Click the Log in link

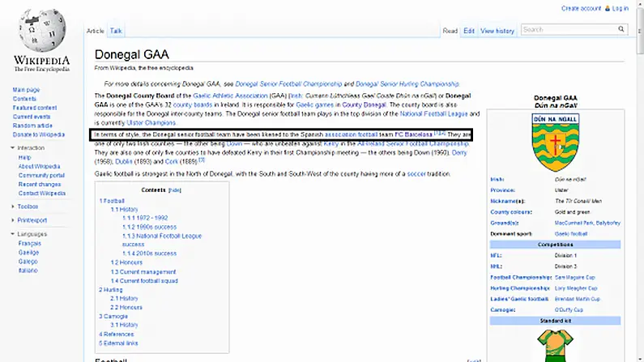(x=621, y=8)
